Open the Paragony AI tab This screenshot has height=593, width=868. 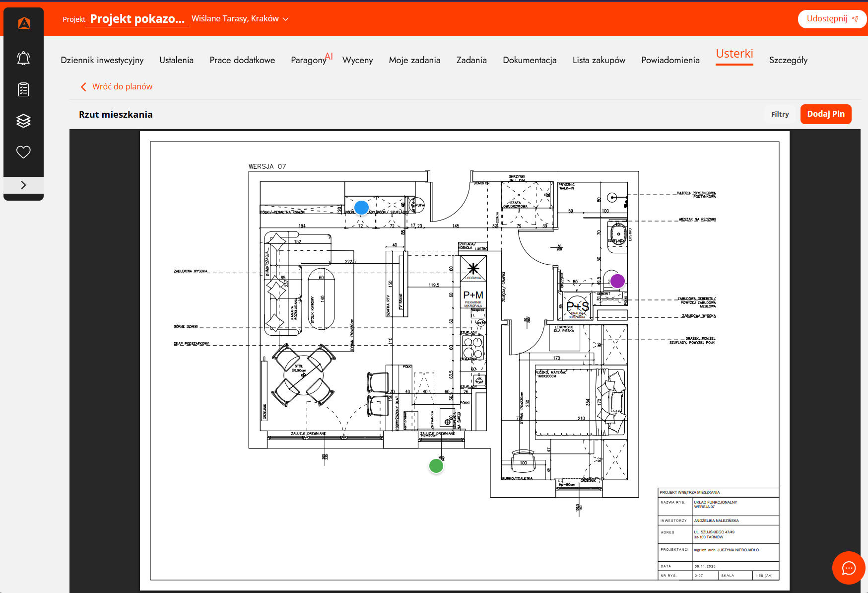tap(312, 59)
